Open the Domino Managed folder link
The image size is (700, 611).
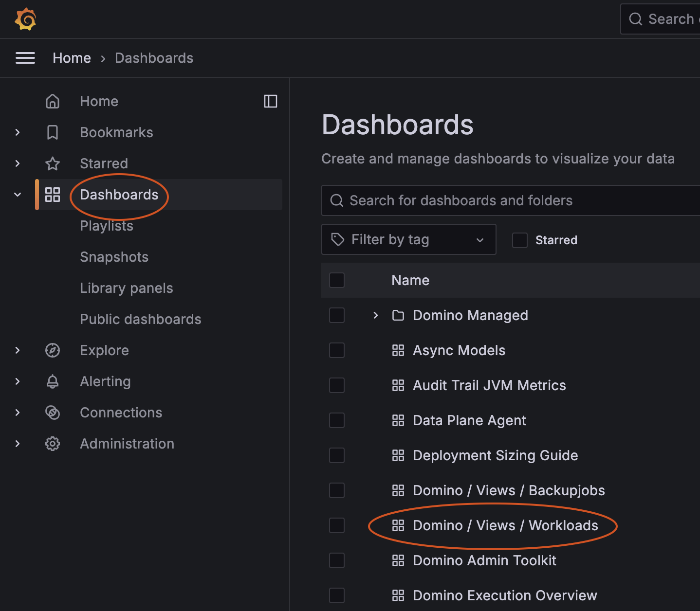[x=470, y=315]
